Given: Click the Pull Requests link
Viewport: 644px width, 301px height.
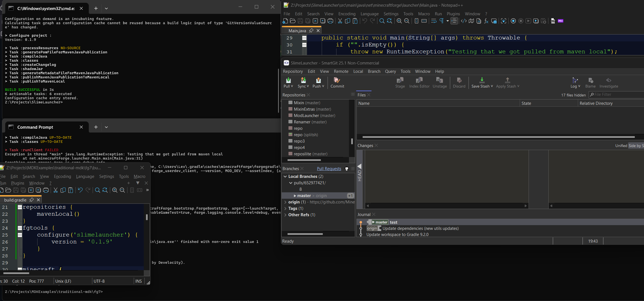Looking at the screenshot, I should click(x=329, y=169).
